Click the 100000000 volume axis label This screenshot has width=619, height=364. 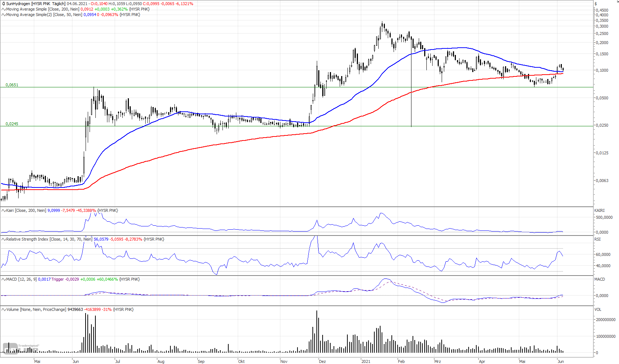click(606, 336)
